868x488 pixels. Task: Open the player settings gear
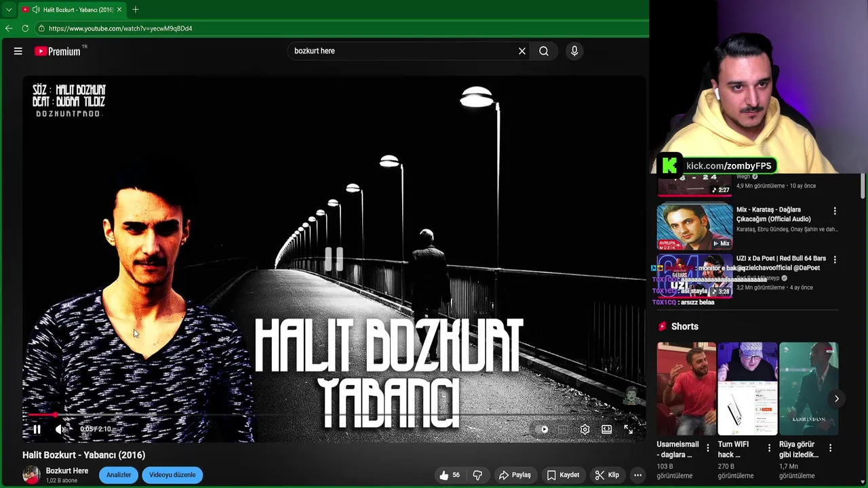(x=585, y=429)
